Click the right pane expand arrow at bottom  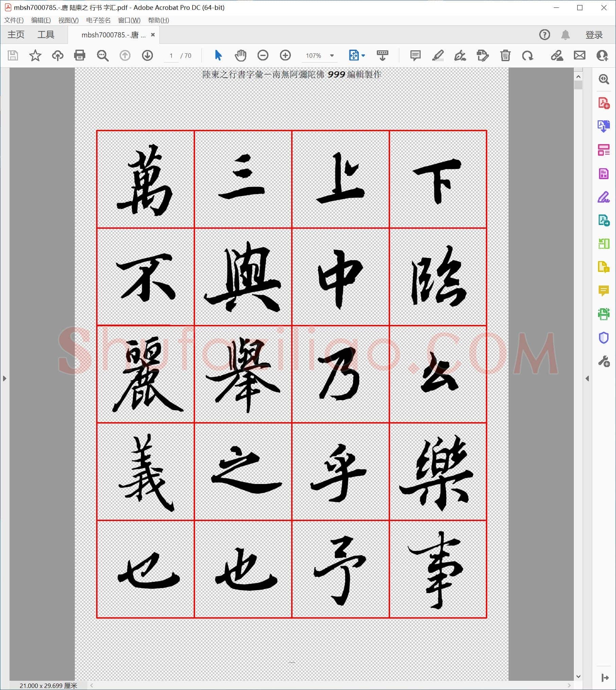pyautogui.click(x=605, y=678)
